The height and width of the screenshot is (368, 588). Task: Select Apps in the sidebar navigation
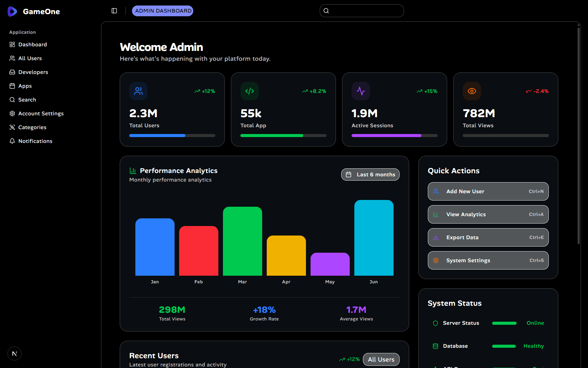[x=25, y=86]
